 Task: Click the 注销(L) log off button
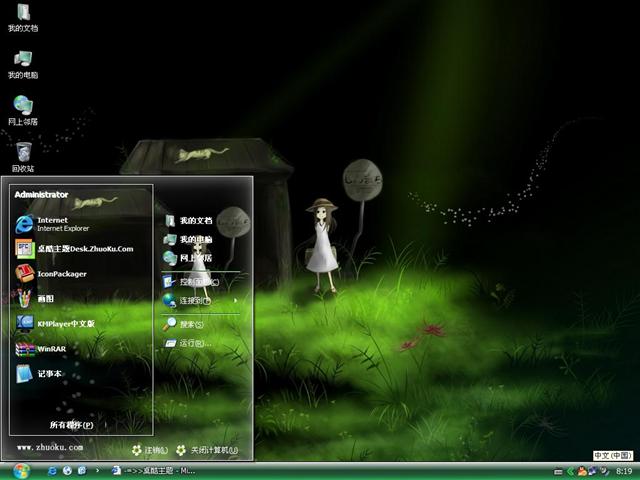pos(149,450)
